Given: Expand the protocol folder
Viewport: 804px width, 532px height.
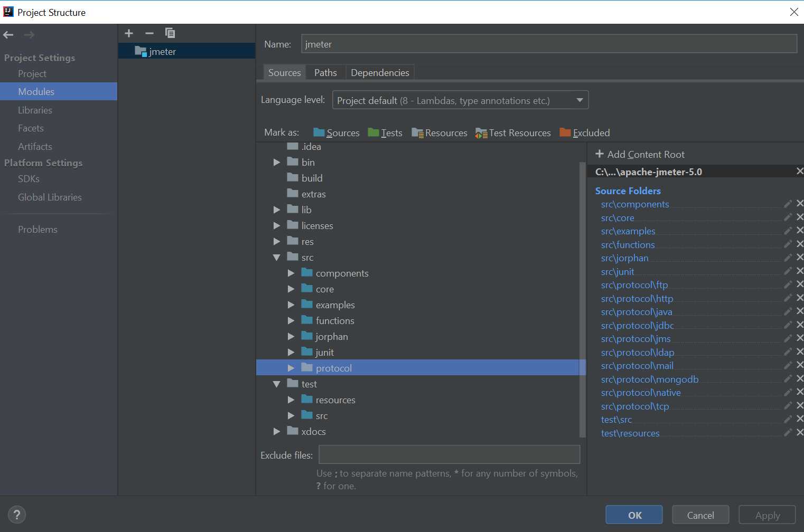Looking at the screenshot, I should click(291, 368).
